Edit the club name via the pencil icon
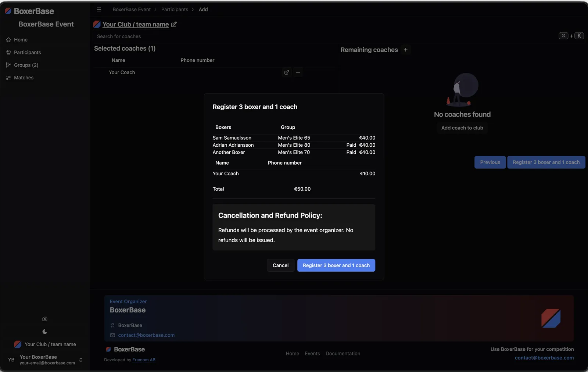Image resolution: width=588 pixels, height=372 pixels. (x=174, y=24)
